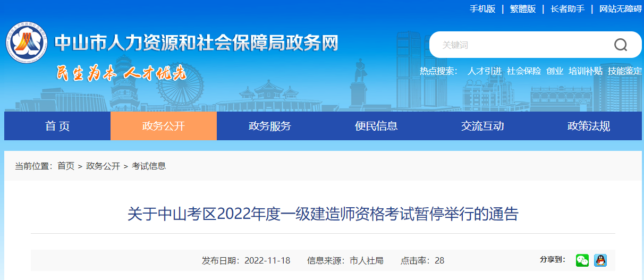Switch to 繁體版 traditional Chinese
644x280 pixels.
(x=523, y=9)
